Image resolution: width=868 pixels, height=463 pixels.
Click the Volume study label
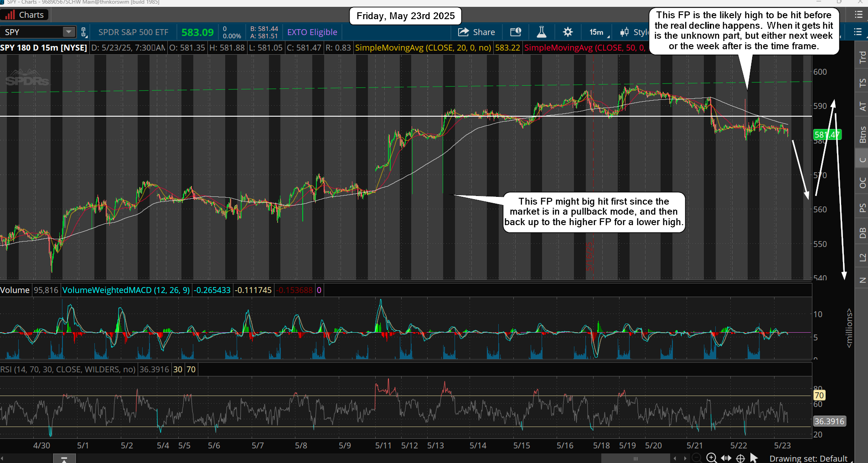[x=15, y=290]
